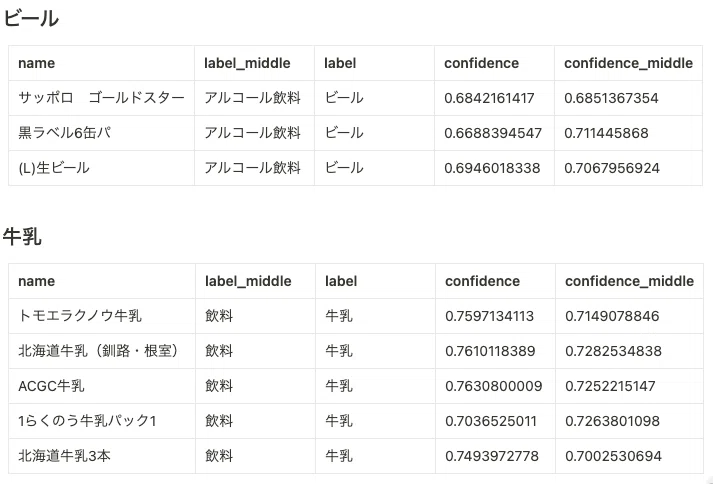Click confidence_middle value 0.6851367354
Image resolution: width=713 pixels, height=484 pixels.
(x=611, y=98)
